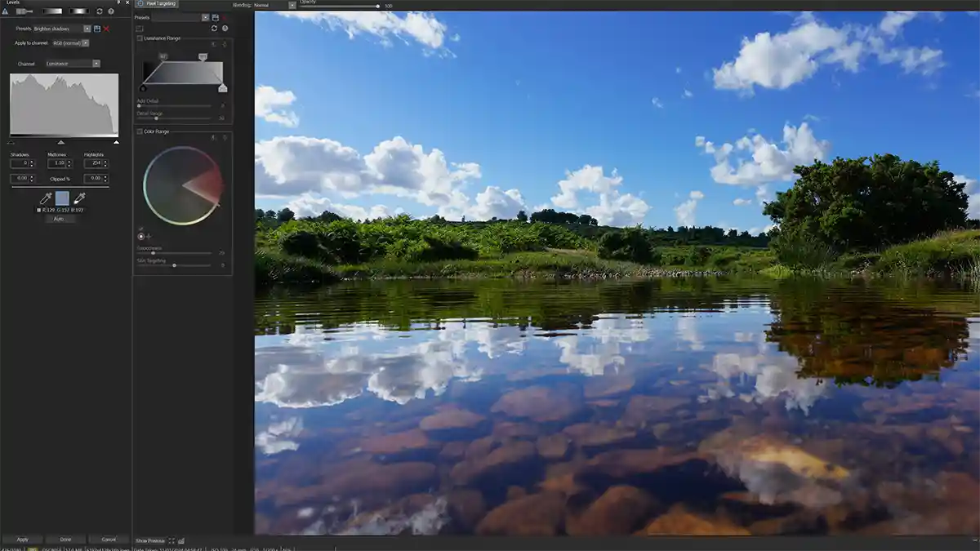
Task: Enable the Color Range checkbox
Action: (140, 131)
